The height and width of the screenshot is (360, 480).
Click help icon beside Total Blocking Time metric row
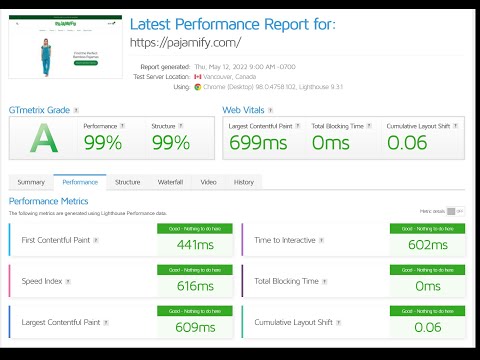coord(325,282)
